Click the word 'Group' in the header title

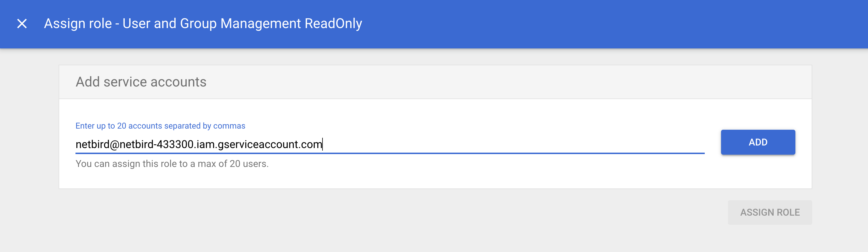[x=198, y=23]
